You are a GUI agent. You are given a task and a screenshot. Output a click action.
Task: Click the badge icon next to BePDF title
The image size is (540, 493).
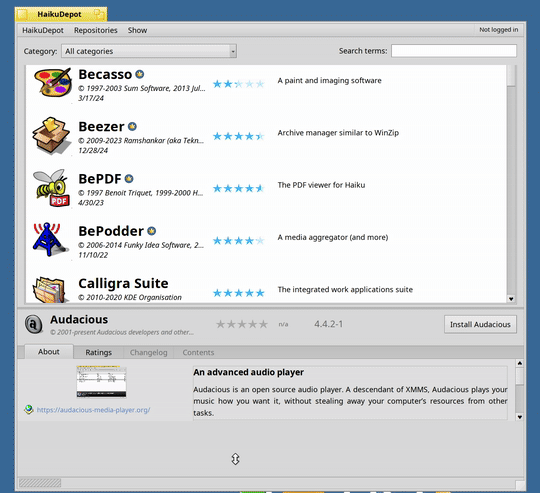[x=129, y=179]
